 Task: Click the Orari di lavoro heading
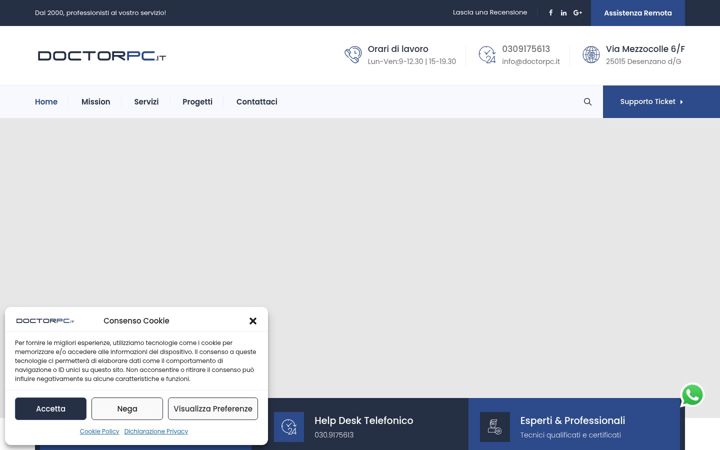click(x=398, y=49)
